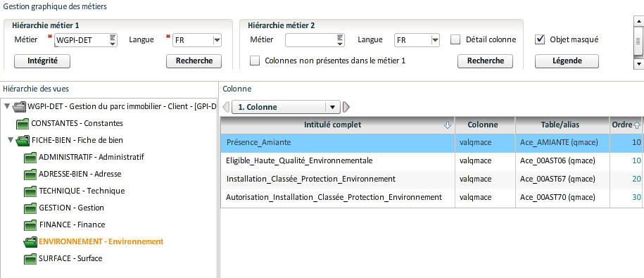The height and width of the screenshot is (278, 644).
Task: Click the top panel vertical scrollbar handle
Action: pyautogui.click(x=638, y=41)
